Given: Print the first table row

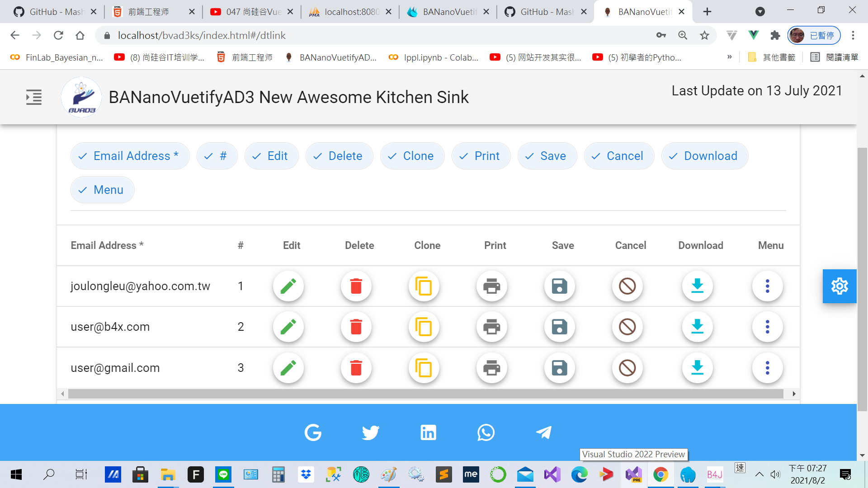Looking at the screenshot, I should [491, 286].
